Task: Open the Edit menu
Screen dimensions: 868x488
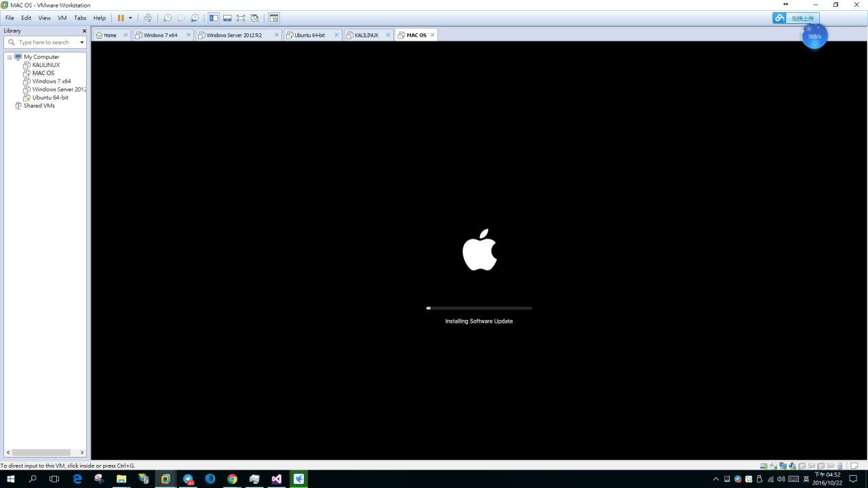Action: [x=26, y=18]
